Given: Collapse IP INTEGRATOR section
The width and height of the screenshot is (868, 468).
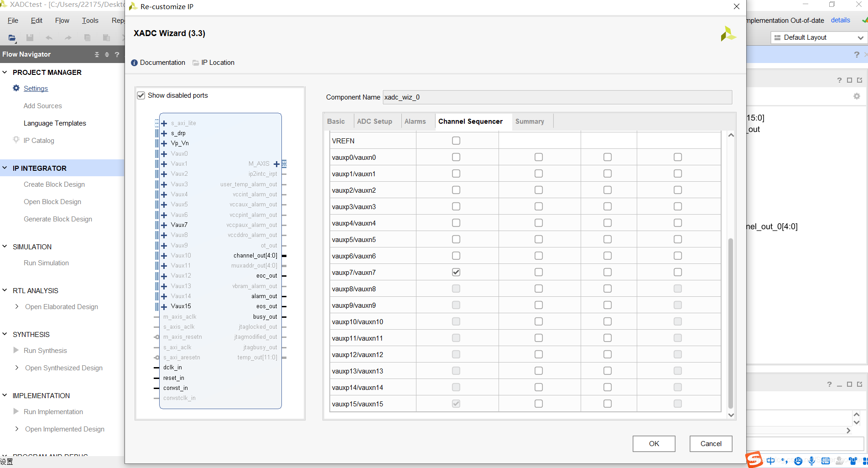Looking at the screenshot, I should point(5,168).
